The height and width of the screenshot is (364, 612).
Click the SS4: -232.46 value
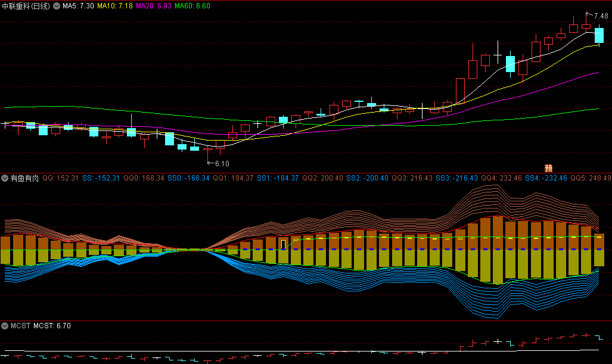(546, 178)
